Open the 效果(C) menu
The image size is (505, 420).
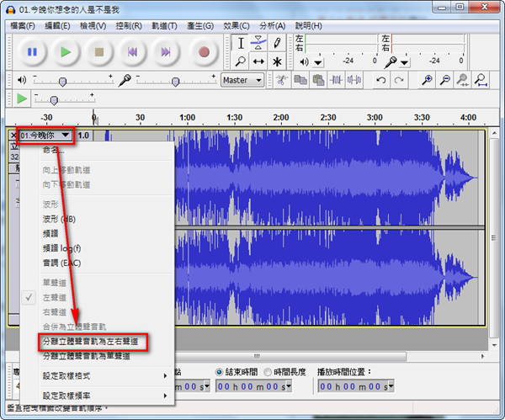pos(237,25)
